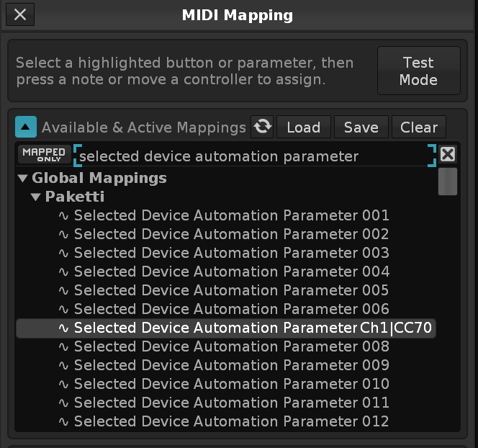This screenshot has width=478, height=448.
Task: Click the mapping search text field
Action: click(x=252, y=156)
